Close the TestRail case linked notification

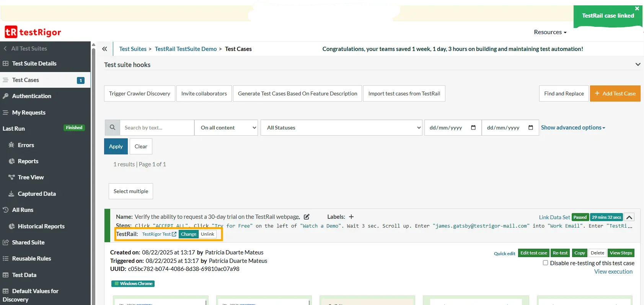(637, 8)
